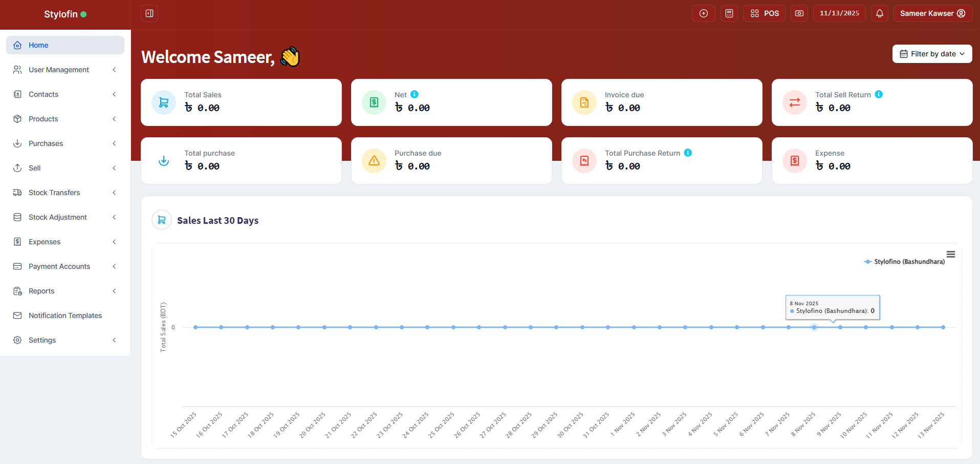Click the plus circle icon in header
The width and height of the screenshot is (980, 464).
[x=704, y=13]
